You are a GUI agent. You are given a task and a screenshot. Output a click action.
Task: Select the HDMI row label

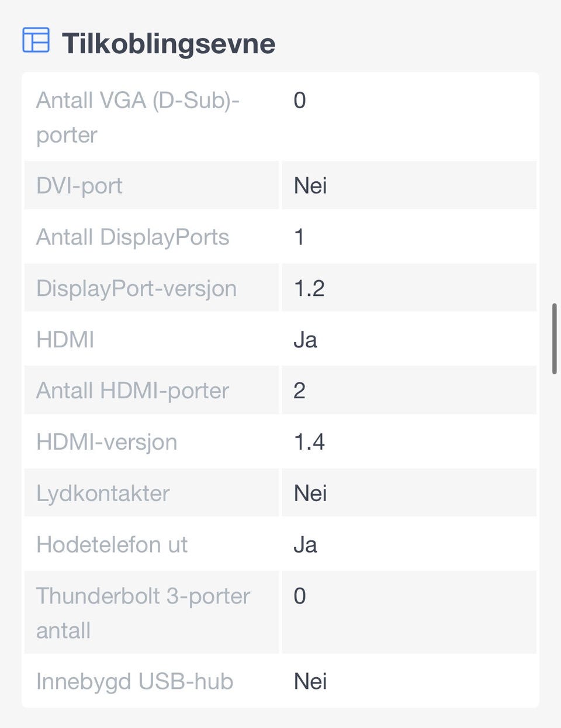click(x=65, y=340)
